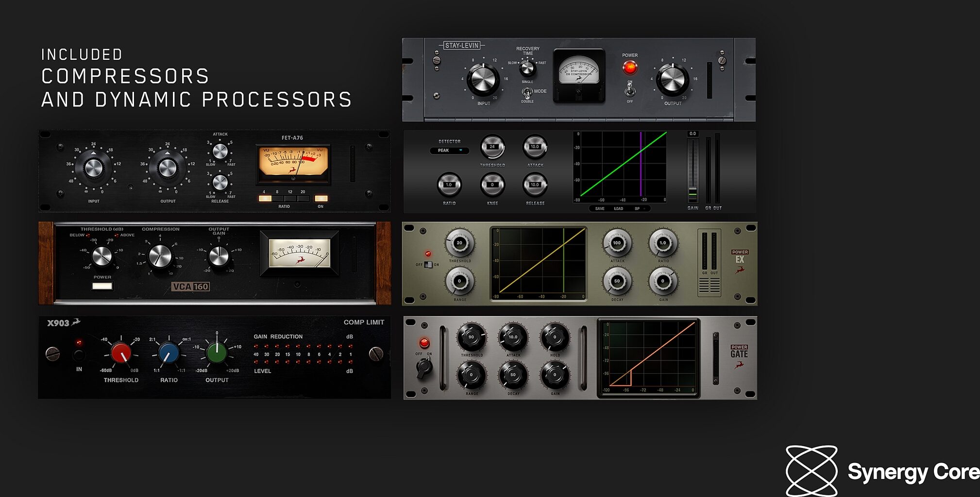Click the VCA 160 gain meter display
The height and width of the screenshot is (497, 980).
(300, 253)
